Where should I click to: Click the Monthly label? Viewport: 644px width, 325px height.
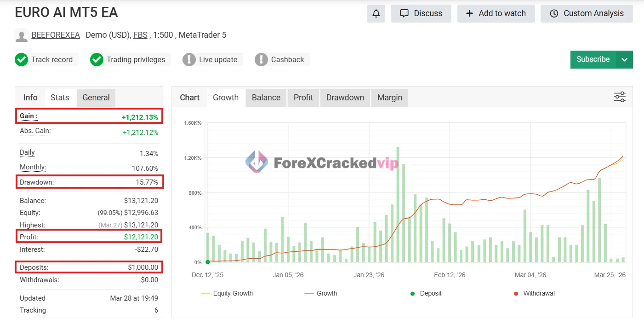coord(33,167)
